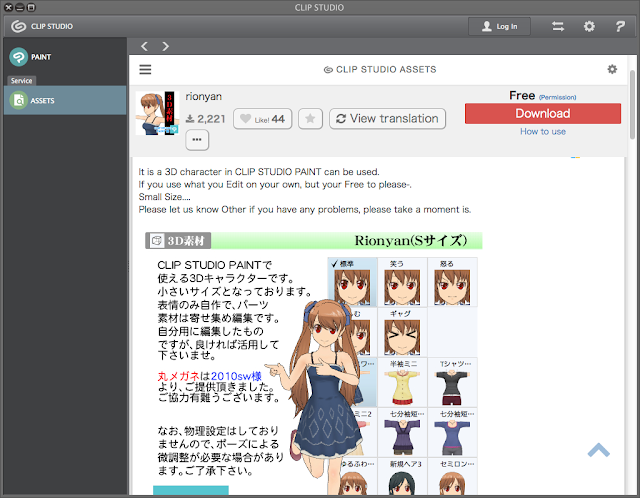The width and height of the screenshot is (640, 498).
Task: Jump to top with the up chevron
Action: (599, 450)
